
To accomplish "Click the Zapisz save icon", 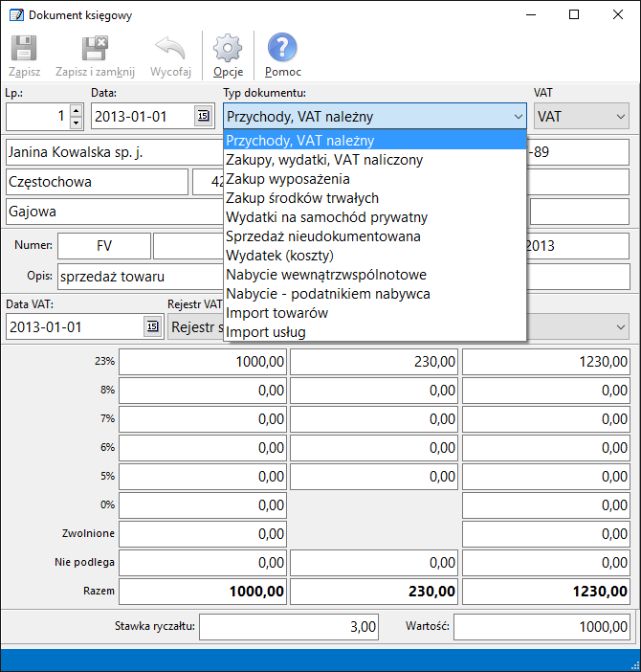I will (x=24, y=49).
